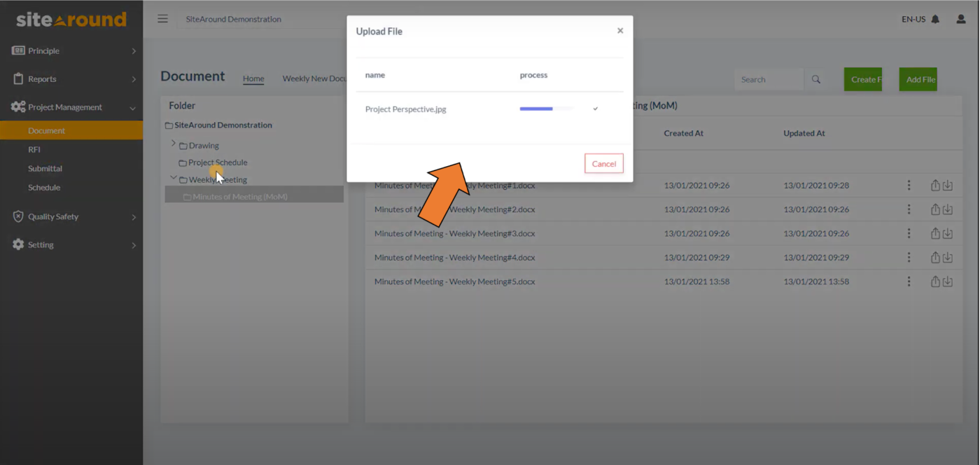Open the three-dot menu for Weekly Meeting#3.docx
The width and height of the screenshot is (980, 465).
(909, 233)
